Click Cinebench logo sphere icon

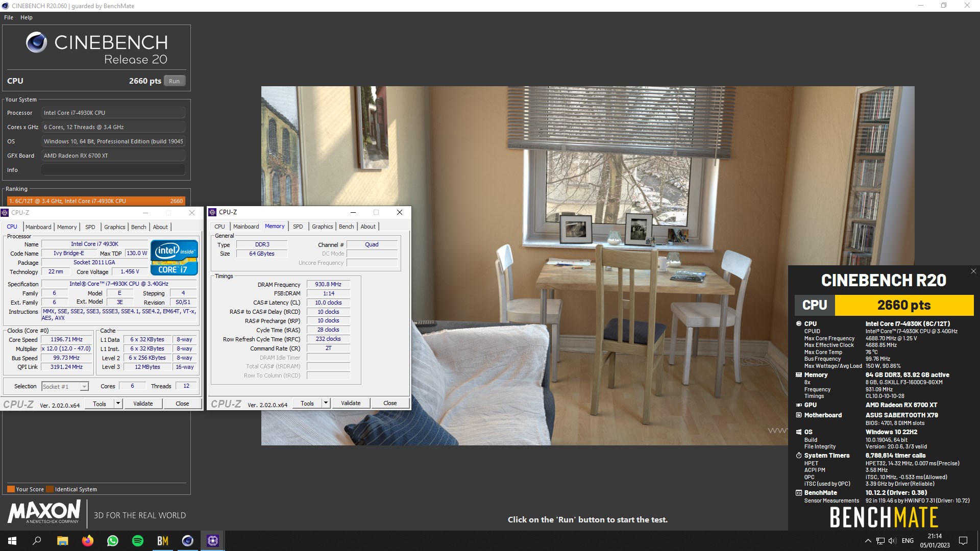point(37,42)
